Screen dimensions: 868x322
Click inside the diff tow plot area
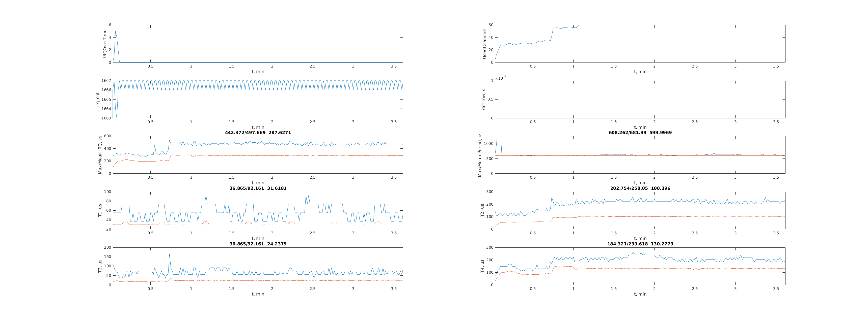640,99
